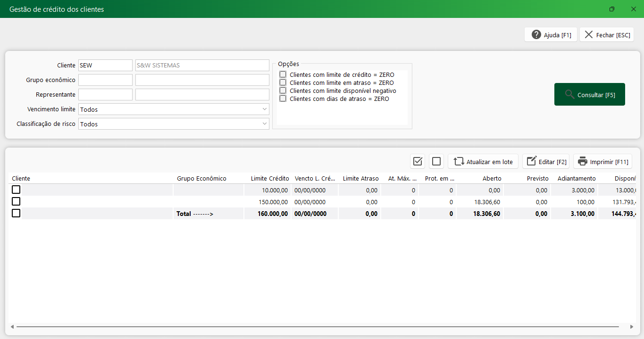644x339 pixels.
Task: Tick the checkbox of the 150.000,00 row
Action: pyautogui.click(x=16, y=201)
